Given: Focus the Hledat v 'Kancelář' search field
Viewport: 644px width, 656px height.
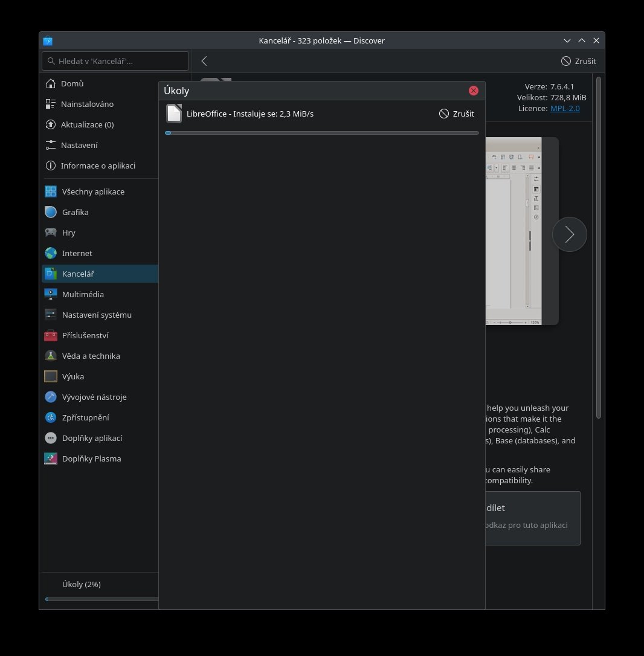Looking at the screenshot, I should click(x=115, y=61).
